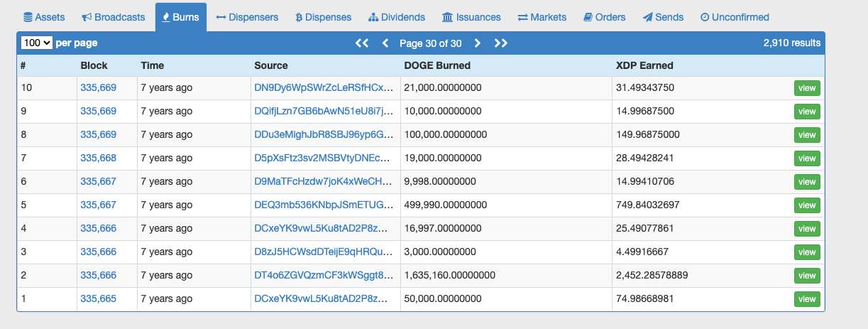Select XDP earned value 2,452.28578889

pyautogui.click(x=652, y=276)
